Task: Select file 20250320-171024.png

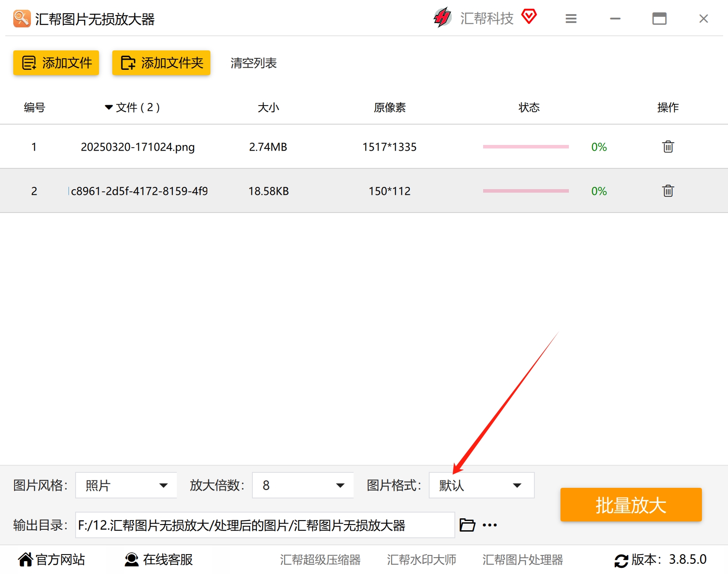Action: 138,147
